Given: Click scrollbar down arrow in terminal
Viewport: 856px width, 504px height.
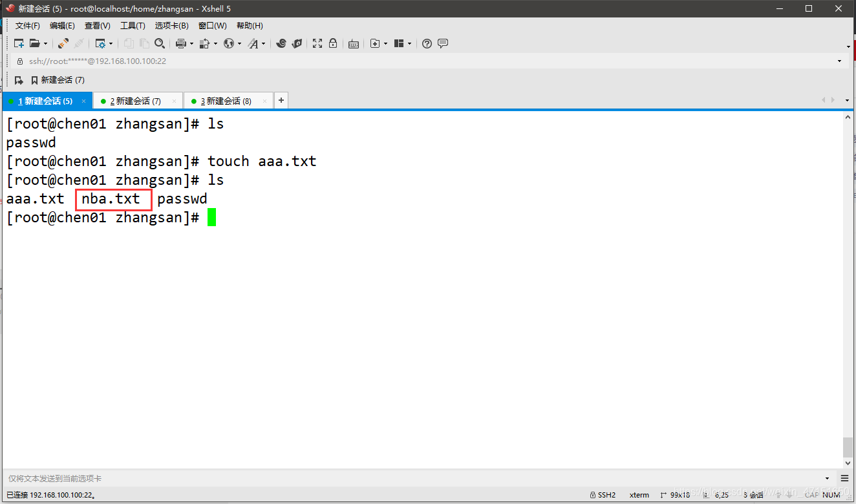Looking at the screenshot, I should (x=848, y=463).
